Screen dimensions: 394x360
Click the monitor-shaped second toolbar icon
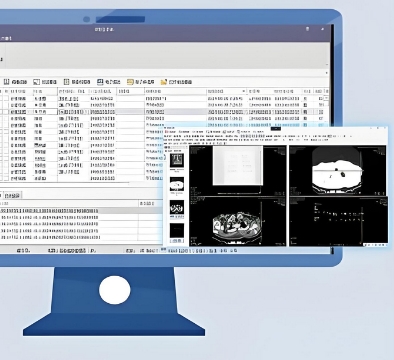click(x=36, y=82)
